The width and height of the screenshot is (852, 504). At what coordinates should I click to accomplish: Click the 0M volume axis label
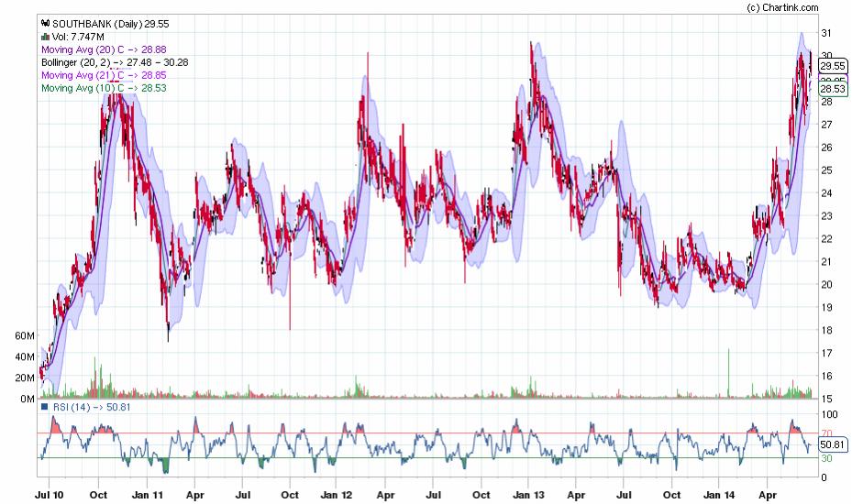coord(28,399)
